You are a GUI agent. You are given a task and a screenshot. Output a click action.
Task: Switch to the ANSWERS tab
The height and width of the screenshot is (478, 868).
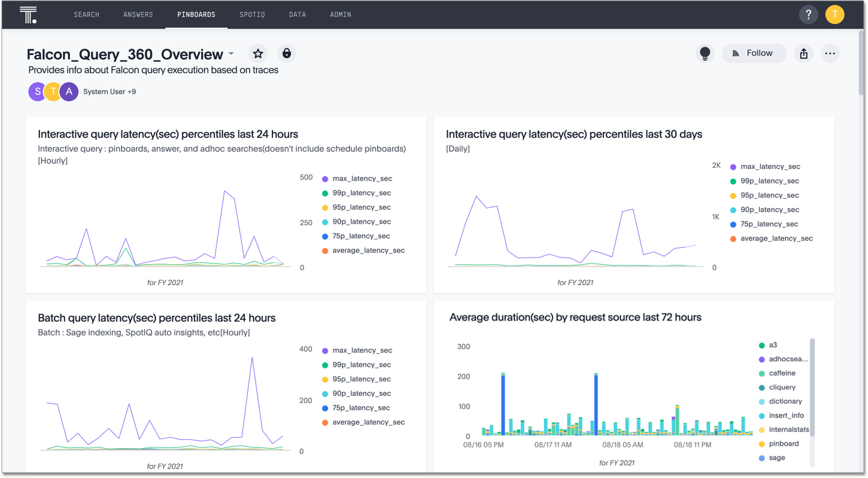pyautogui.click(x=138, y=14)
